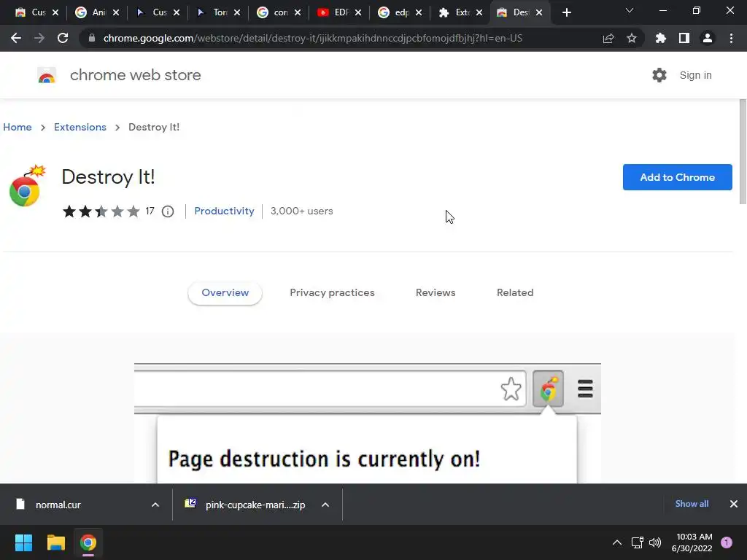This screenshot has height=560, width=747.
Task: Open the Productivity category link
Action: pos(224,211)
